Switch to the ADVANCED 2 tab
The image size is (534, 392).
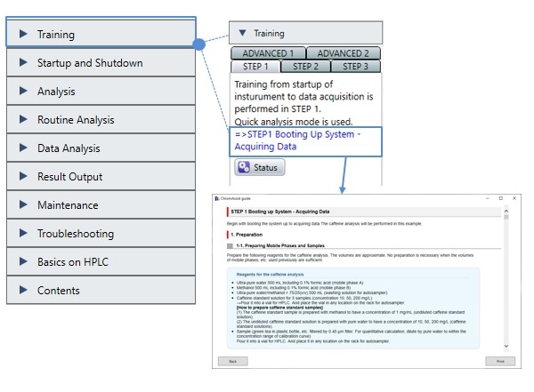[x=343, y=53]
